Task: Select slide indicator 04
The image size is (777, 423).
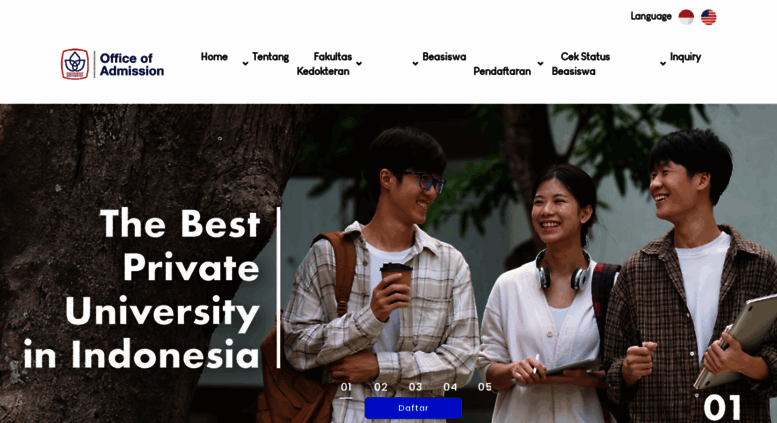Action: click(x=450, y=387)
